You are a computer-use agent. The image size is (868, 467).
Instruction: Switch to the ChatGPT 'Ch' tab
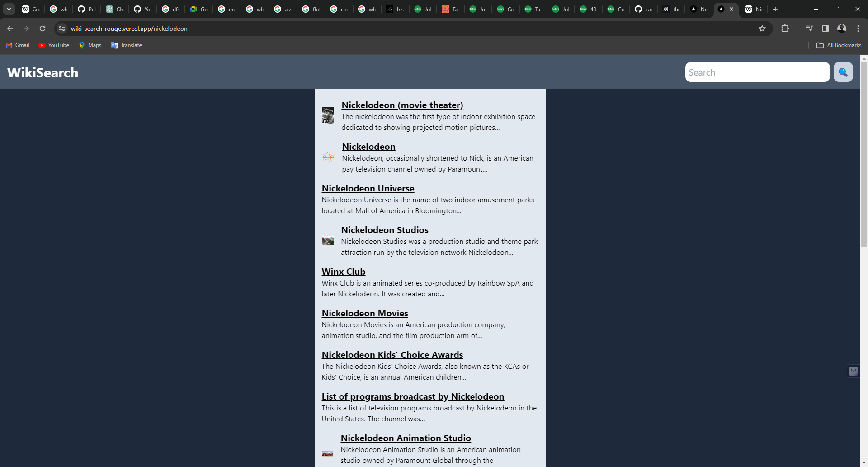point(115,9)
